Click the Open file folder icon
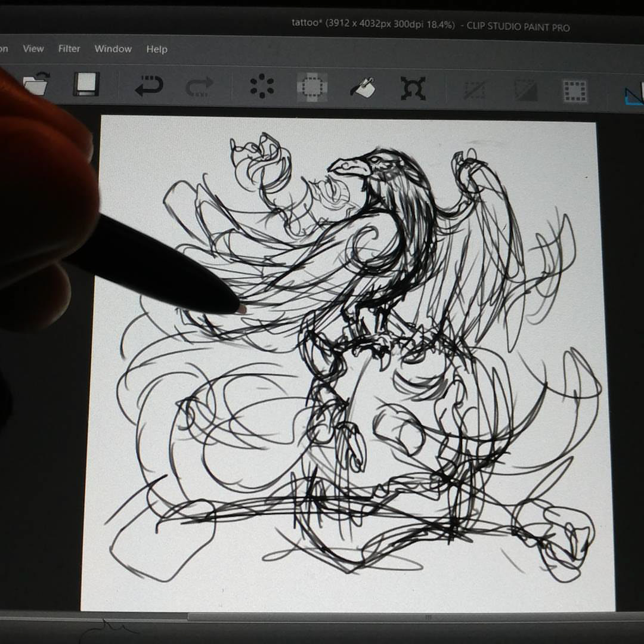 [x=36, y=83]
